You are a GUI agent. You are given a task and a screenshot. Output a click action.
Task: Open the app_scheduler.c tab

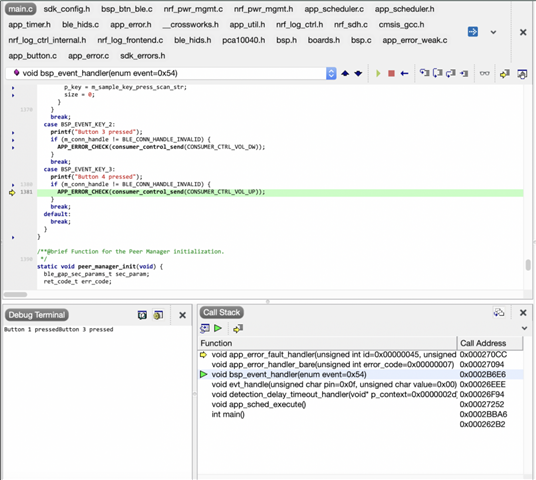tap(334, 9)
